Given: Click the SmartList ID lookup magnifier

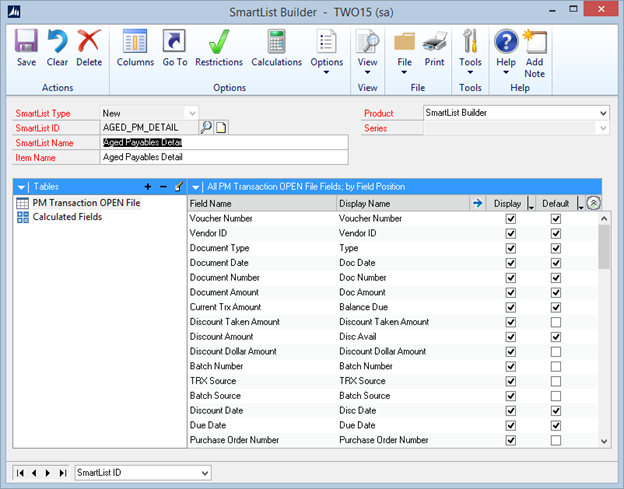Looking at the screenshot, I should point(206,127).
